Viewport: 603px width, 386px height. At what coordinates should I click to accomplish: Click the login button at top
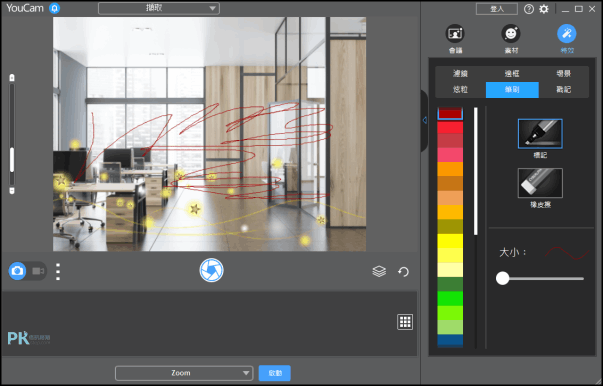click(497, 9)
